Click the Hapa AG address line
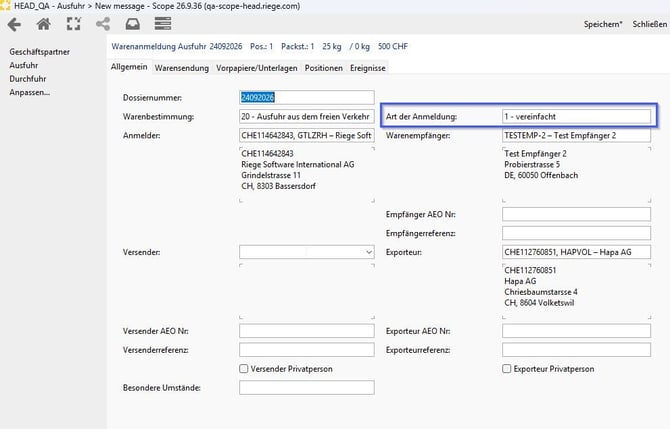 [x=520, y=281]
